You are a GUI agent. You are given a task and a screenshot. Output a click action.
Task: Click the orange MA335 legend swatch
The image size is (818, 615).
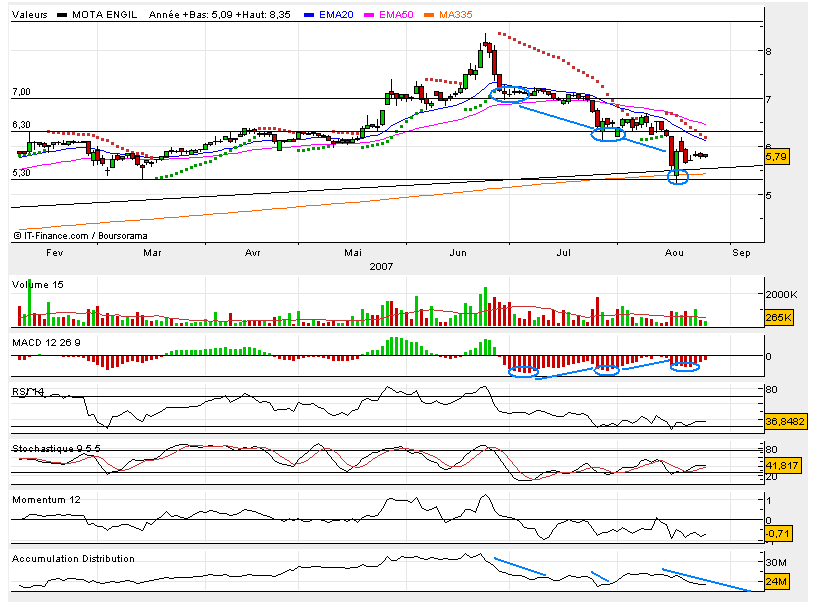(x=429, y=15)
